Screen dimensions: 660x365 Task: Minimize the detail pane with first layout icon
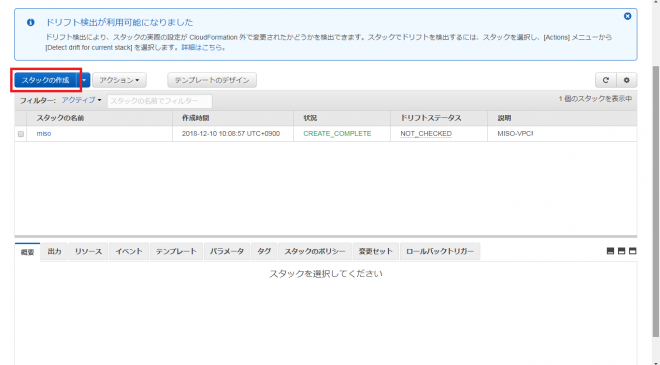click(x=610, y=251)
